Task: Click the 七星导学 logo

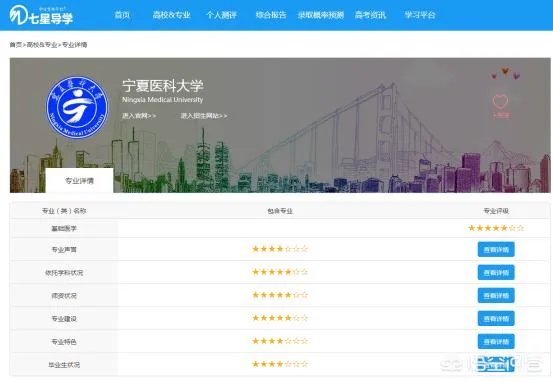Action: pyautogui.click(x=41, y=15)
